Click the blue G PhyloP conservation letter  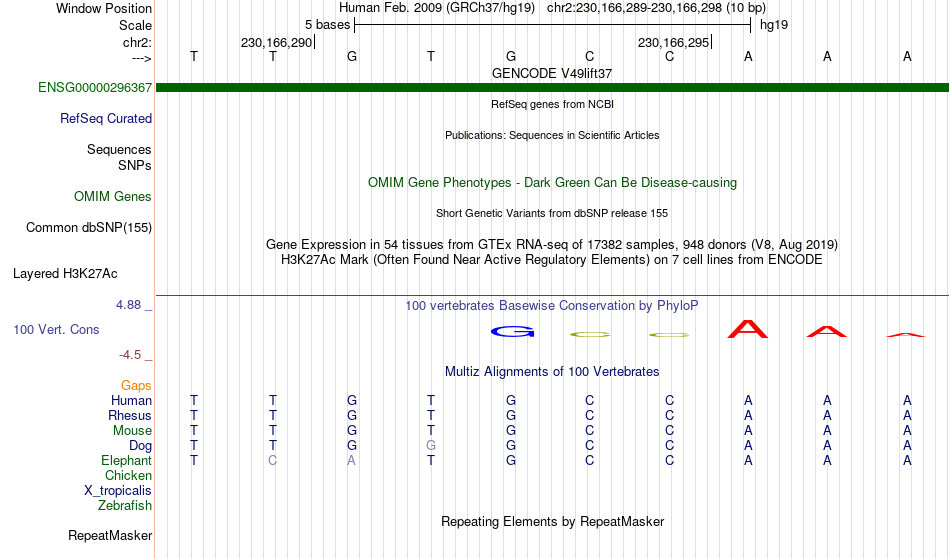513,331
